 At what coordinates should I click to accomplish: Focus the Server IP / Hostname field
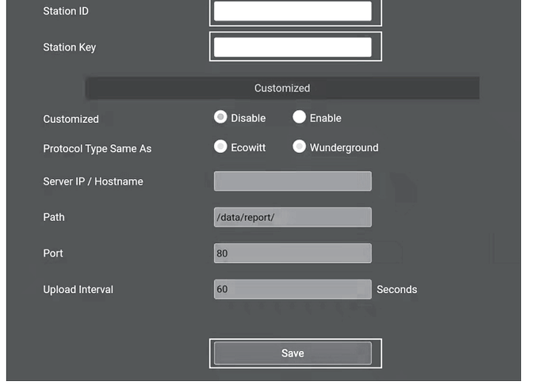coord(293,181)
